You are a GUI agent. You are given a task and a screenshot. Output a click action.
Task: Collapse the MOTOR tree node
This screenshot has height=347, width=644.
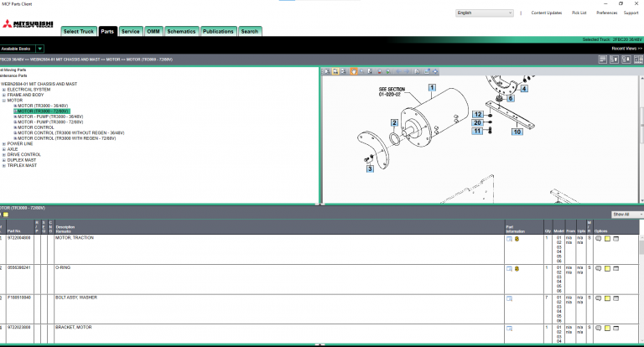(4, 101)
